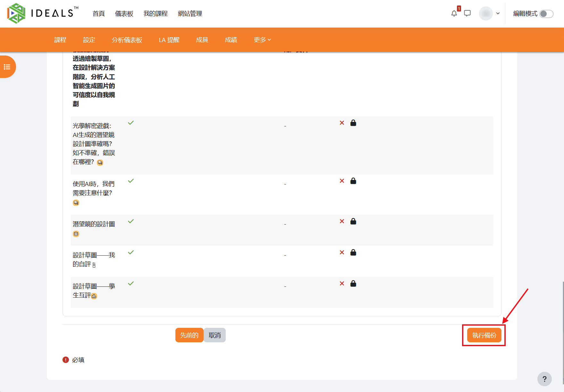Click the 執行備份 button

(x=484, y=335)
